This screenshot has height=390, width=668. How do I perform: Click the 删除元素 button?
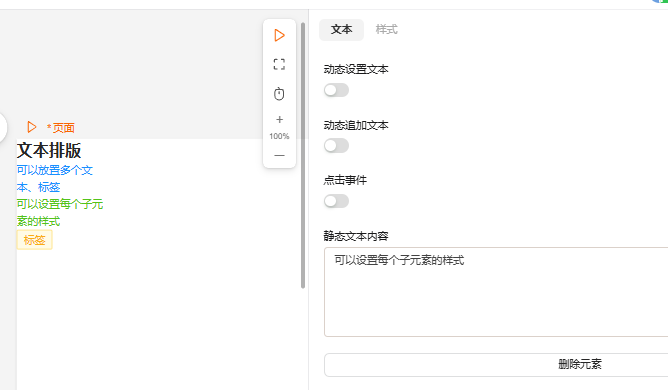click(x=496, y=365)
